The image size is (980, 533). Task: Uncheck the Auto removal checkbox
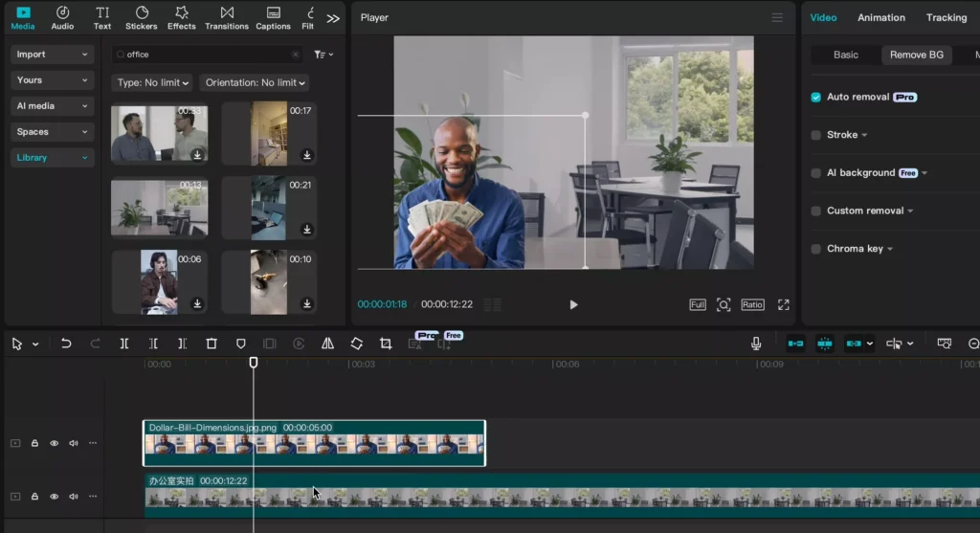point(815,97)
